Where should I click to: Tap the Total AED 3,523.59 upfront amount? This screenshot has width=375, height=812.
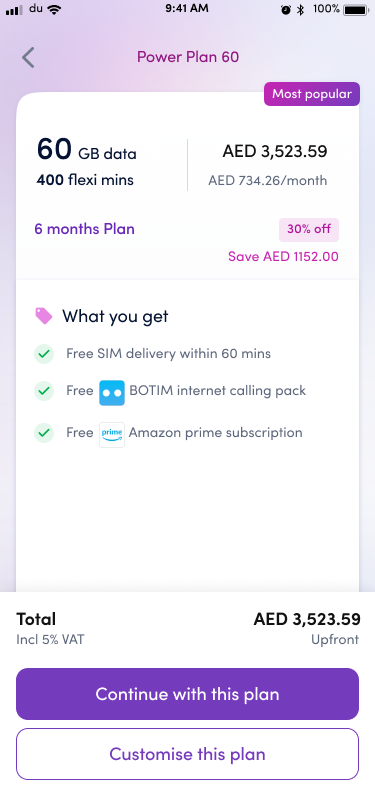click(x=307, y=619)
